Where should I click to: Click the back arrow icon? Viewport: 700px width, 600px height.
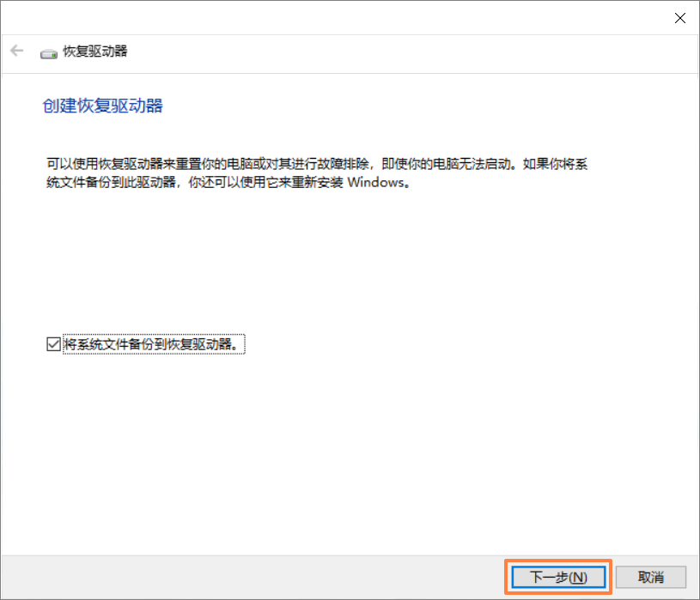17,51
